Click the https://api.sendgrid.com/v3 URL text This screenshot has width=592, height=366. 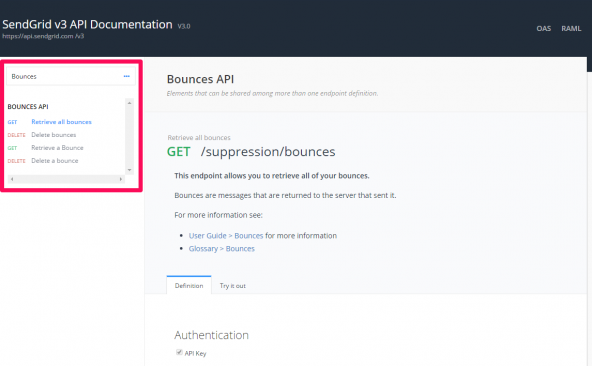43,36
